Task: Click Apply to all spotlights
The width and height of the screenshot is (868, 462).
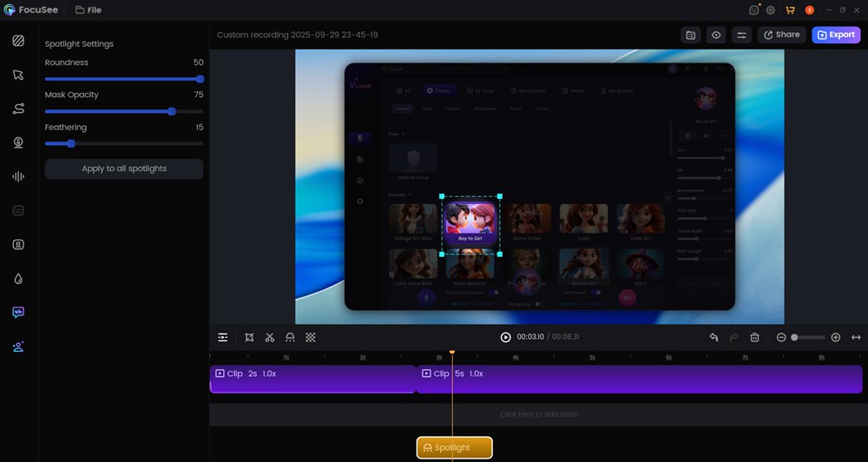Action: click(124, 168)
